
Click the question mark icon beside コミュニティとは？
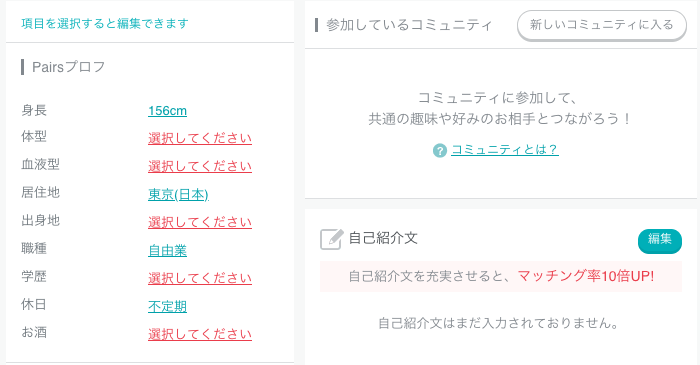440,150
